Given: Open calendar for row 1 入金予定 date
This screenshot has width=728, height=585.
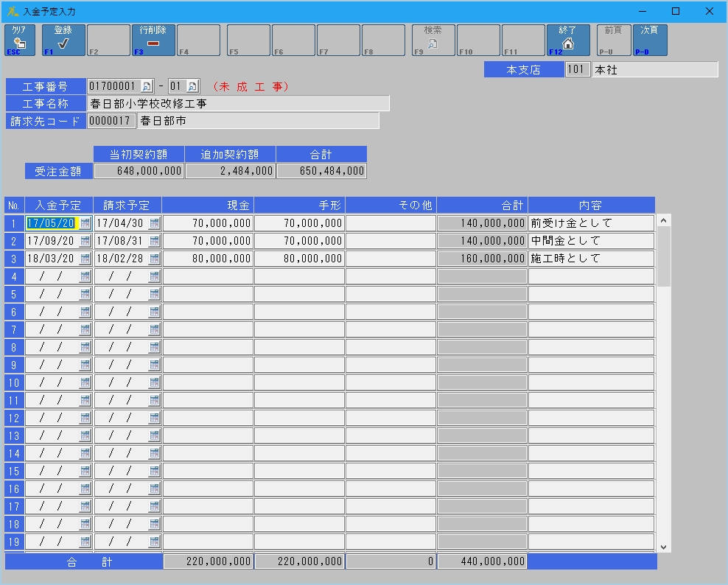Looking at the screenshot, I should [x=85, y=223].
